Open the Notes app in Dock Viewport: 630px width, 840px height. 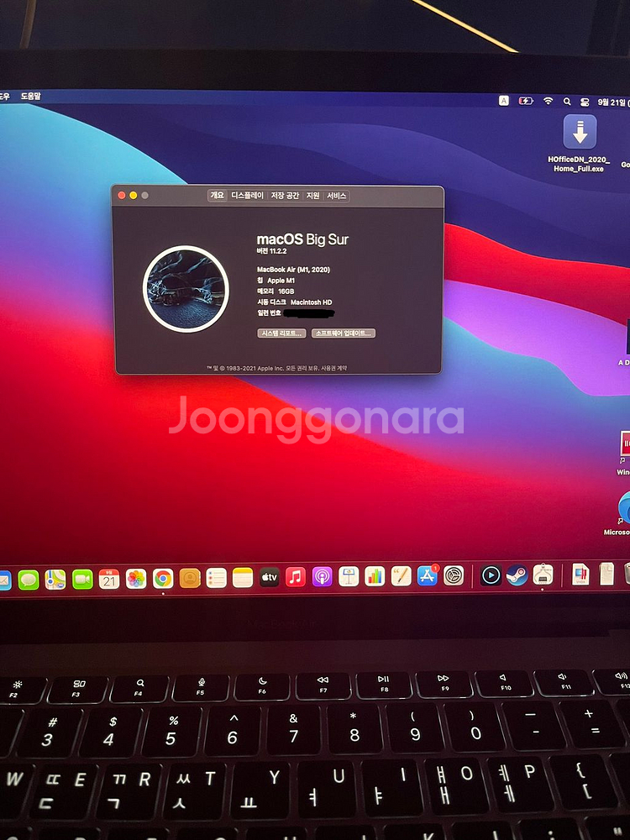coord(243,578)
